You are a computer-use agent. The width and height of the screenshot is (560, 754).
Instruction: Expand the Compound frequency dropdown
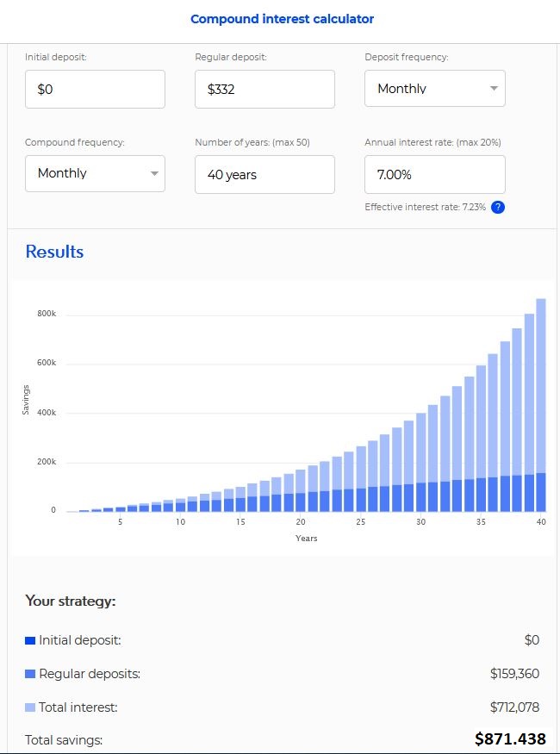click(95, 173)
